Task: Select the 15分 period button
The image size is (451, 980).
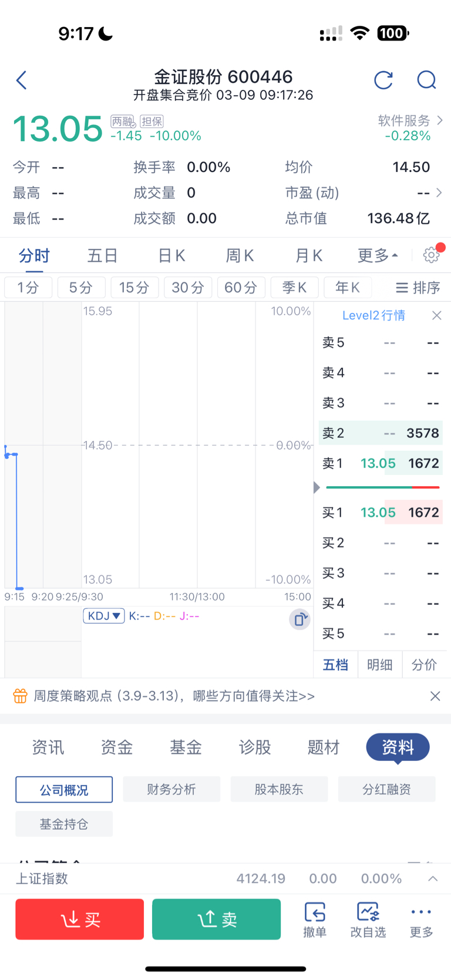Action: click(x=134, y=287)
